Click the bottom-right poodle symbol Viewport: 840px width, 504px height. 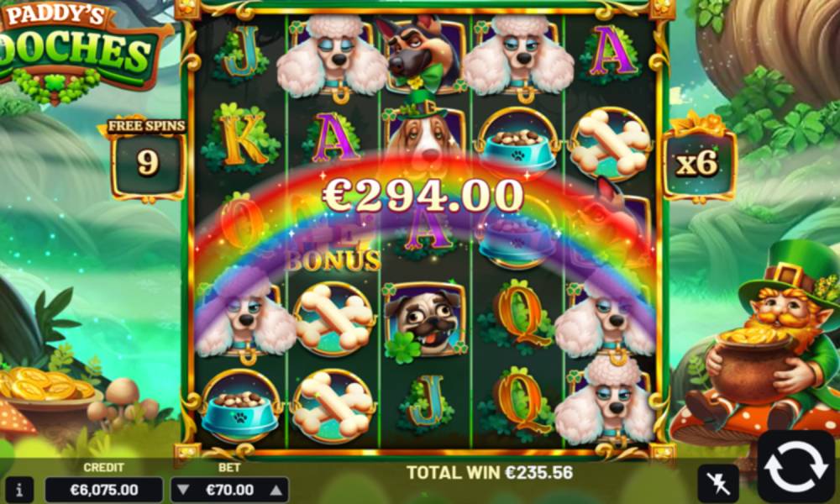click(604, 401)
